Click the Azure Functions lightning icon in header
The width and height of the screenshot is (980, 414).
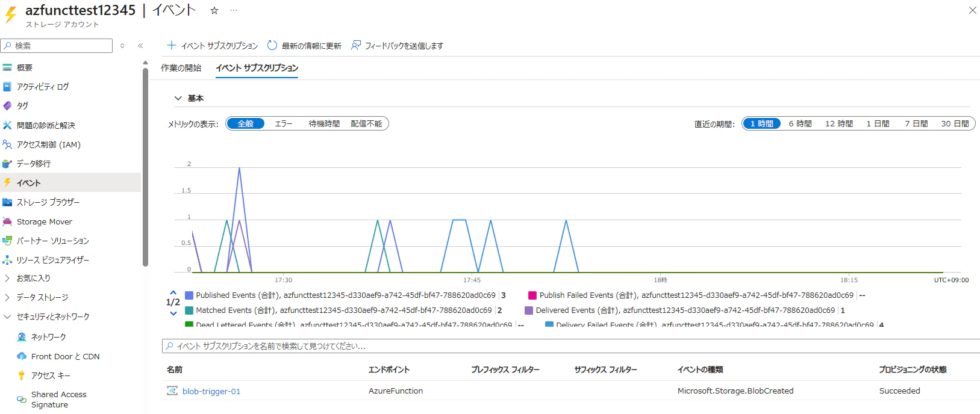pos(11,15)
